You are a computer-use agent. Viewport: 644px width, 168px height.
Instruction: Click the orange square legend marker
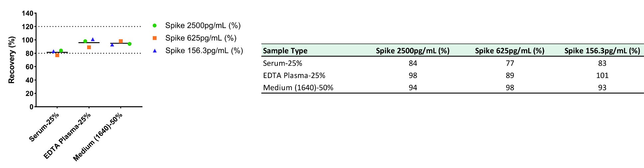coord(154,38)
